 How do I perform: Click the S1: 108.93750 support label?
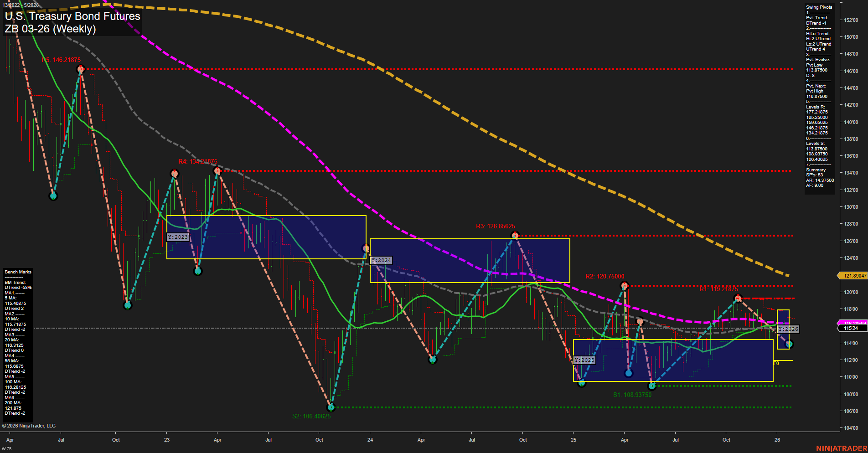pos(632,394)
